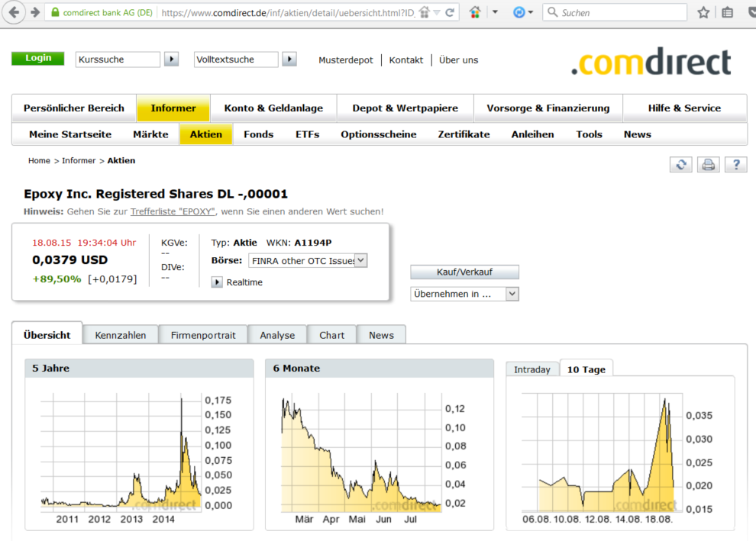The image size is (756, 541).
Task: Click the green lock site identity icon
Action: click(55, 12)
